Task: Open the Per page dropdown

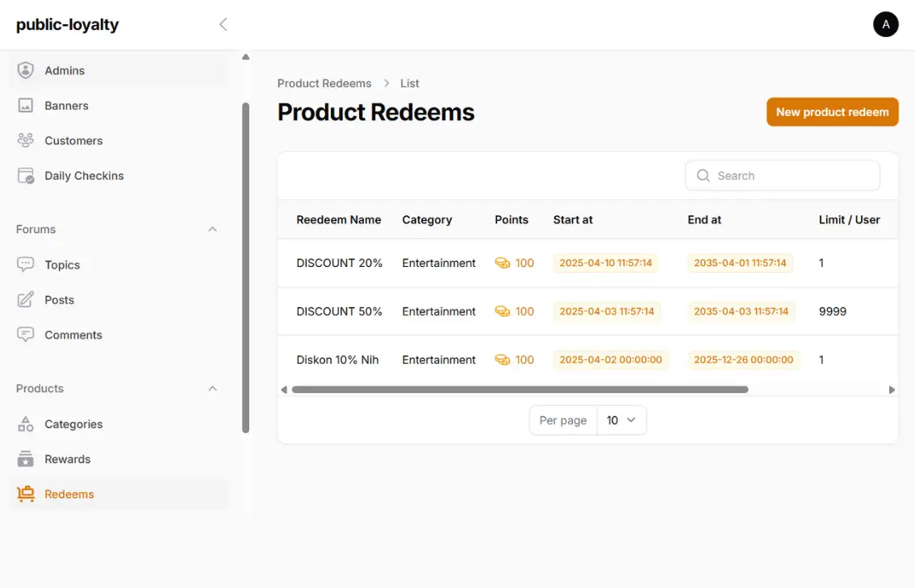Action: [x=620, y=420]
